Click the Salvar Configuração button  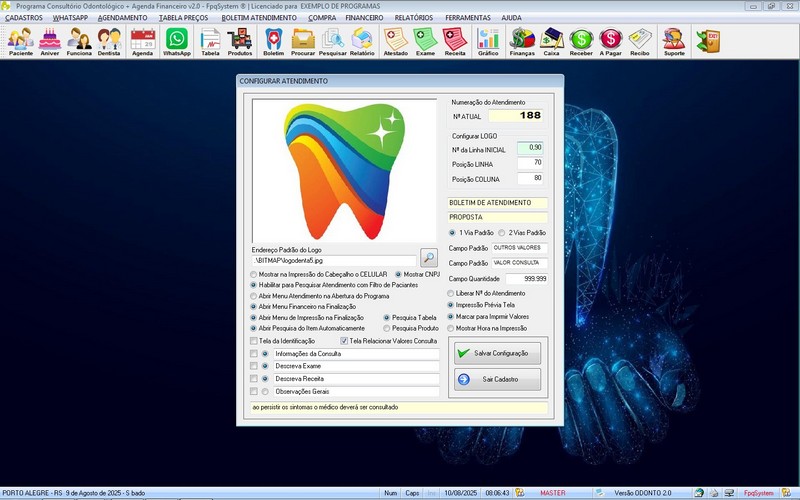tap(498, 353)
